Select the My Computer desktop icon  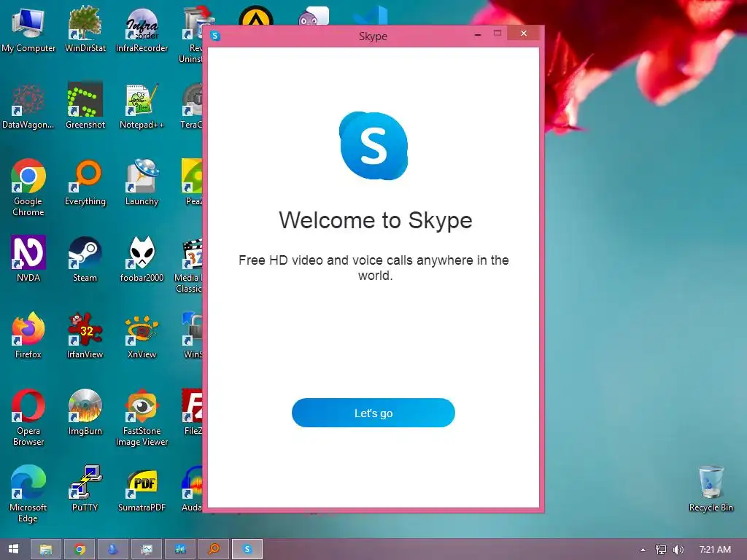click(28, 29)
